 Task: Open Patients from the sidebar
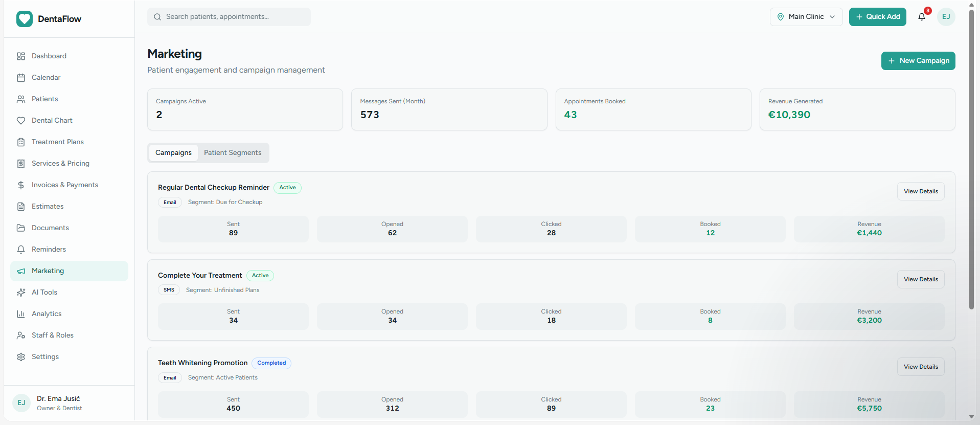pyautogui.click(x=69, y=99)
